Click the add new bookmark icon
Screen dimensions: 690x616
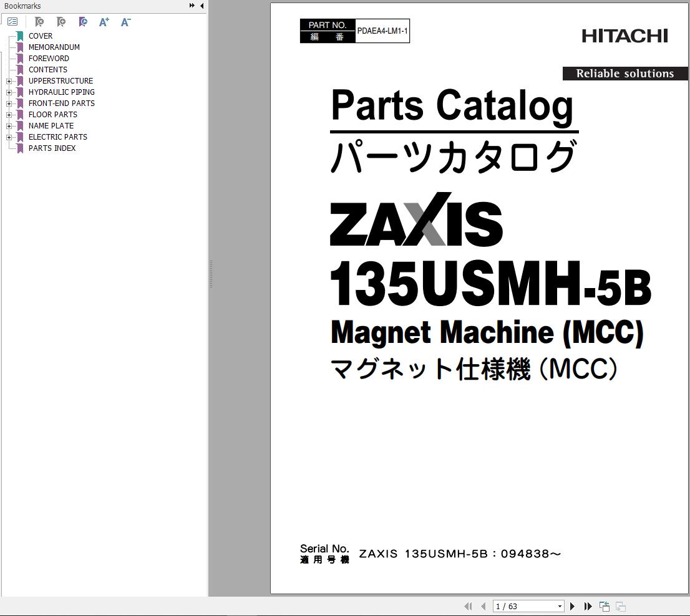click(x=61, y=22)
